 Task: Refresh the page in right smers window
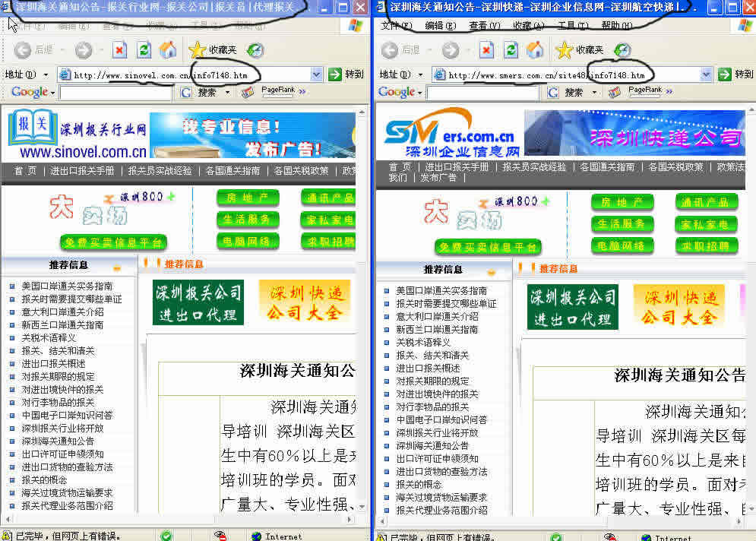click(511, 49)
